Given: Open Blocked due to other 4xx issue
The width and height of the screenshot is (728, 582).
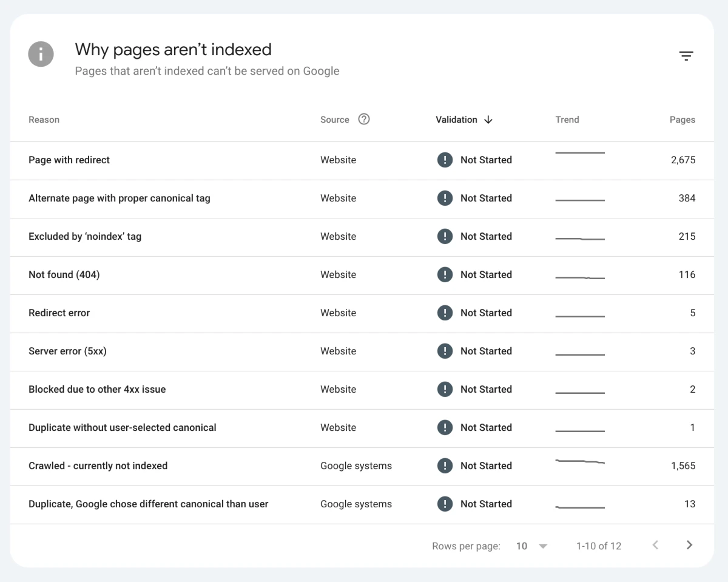Looking at the screenshot, I should pyautogui.click(x=97, y=390).
